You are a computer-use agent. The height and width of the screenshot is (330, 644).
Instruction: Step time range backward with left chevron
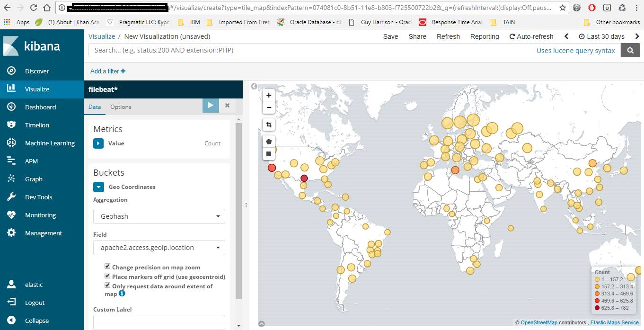tap(566, 36)
